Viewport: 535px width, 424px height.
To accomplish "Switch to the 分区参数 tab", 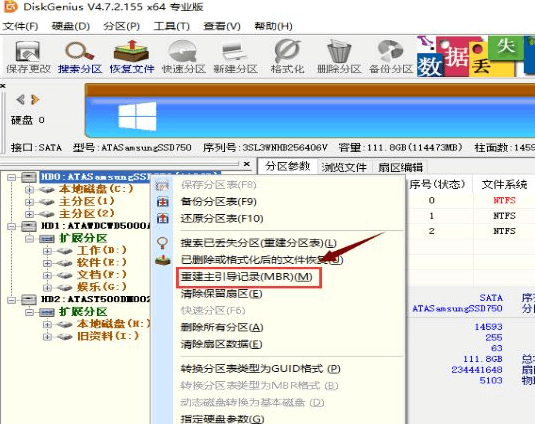I will pyautogui.click(x=287, y=166).
